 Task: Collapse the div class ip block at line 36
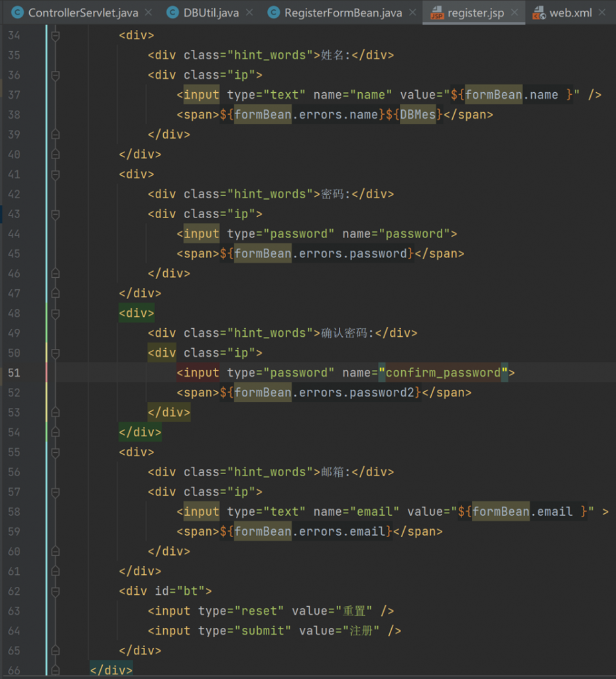pos(56,76)
